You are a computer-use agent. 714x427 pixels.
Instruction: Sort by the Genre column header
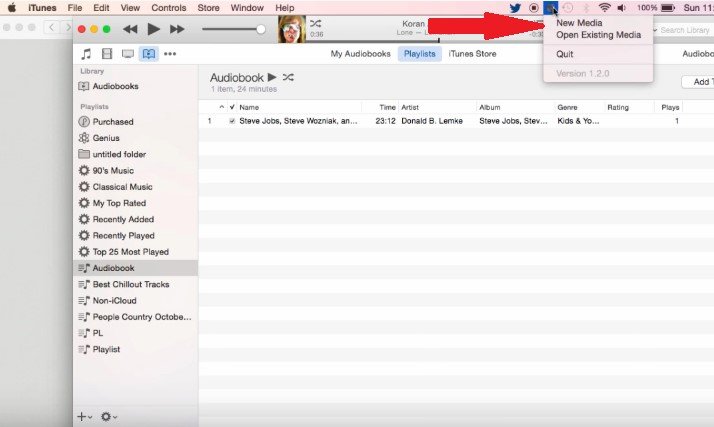click(x=567, y=107)
